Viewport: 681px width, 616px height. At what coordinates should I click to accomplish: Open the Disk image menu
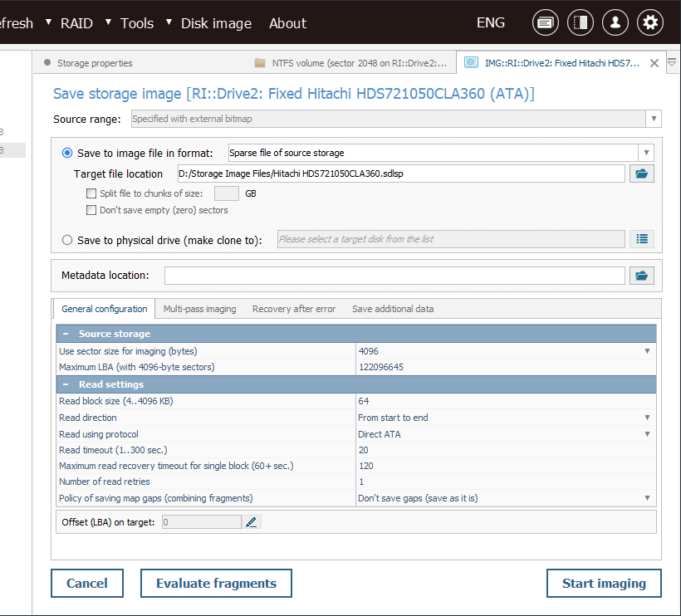[x=216, y=23]
